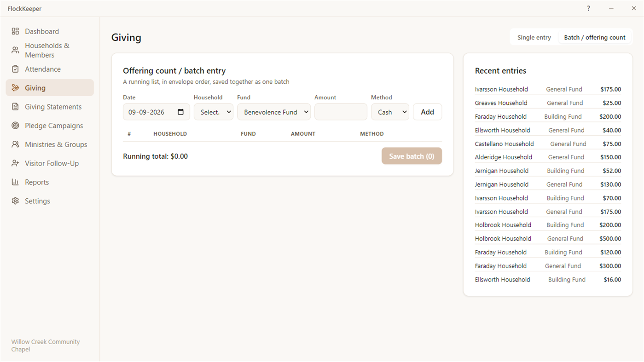Click the Alderidge Household recent entry
This screenshot has height=362, width=644.
[x=548, y=157]
